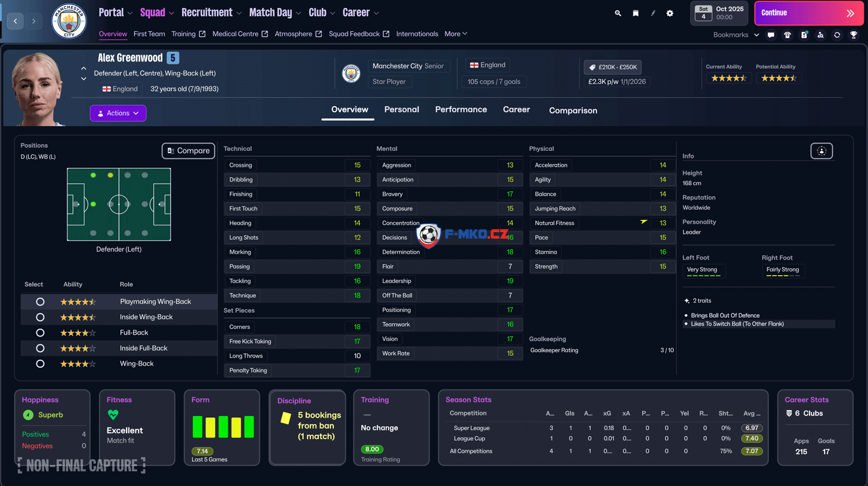Click the Info panel customise icon
Viewport: 868px width, 486px height.
point(822,151)
